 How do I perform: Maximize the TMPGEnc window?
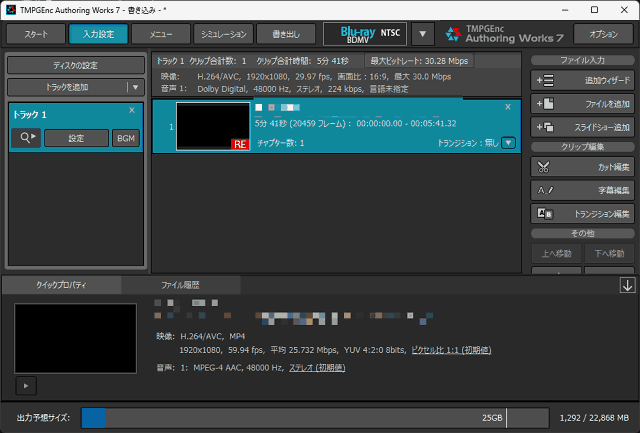pyautogui.click(x=595, y=10)
